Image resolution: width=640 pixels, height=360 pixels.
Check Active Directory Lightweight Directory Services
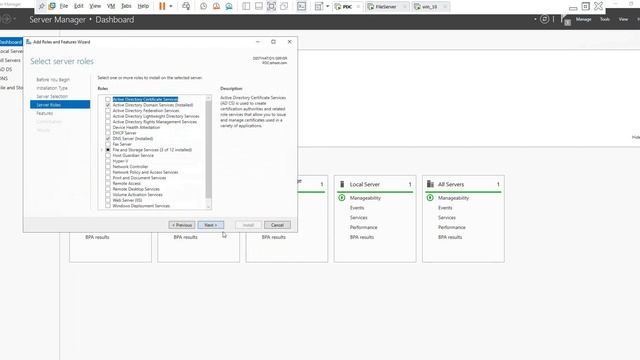108,116
